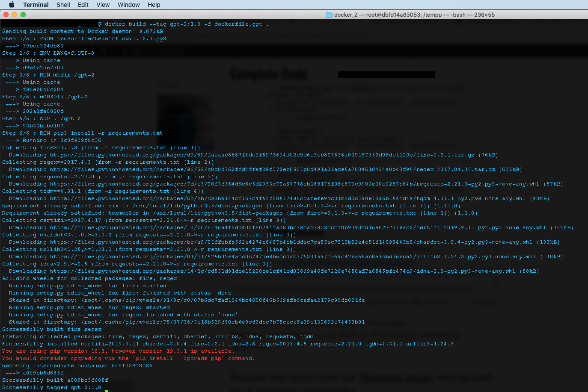Image resolution: width=588 pixels, height=392 pixels.
Task: Click 'Successfully tagged gpt-2:1.0' line
Action: [x=52, y=387]
